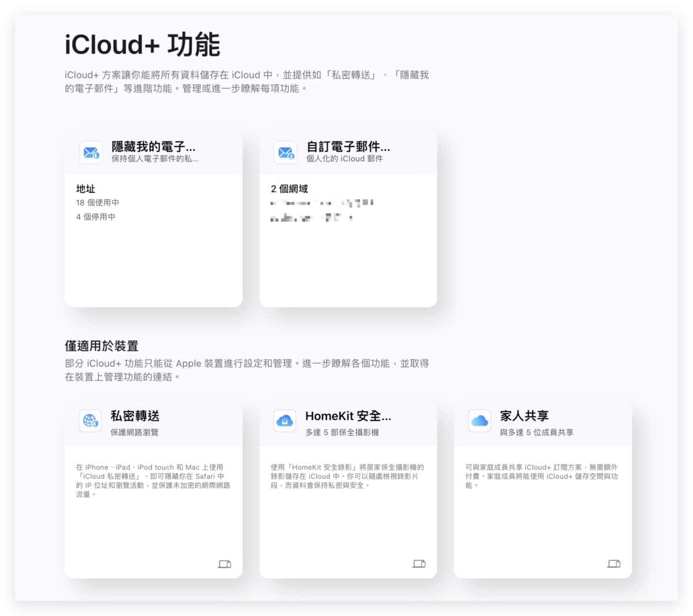
Task: Open the 隱藏我的電子... card title
Action: (154, 147)
